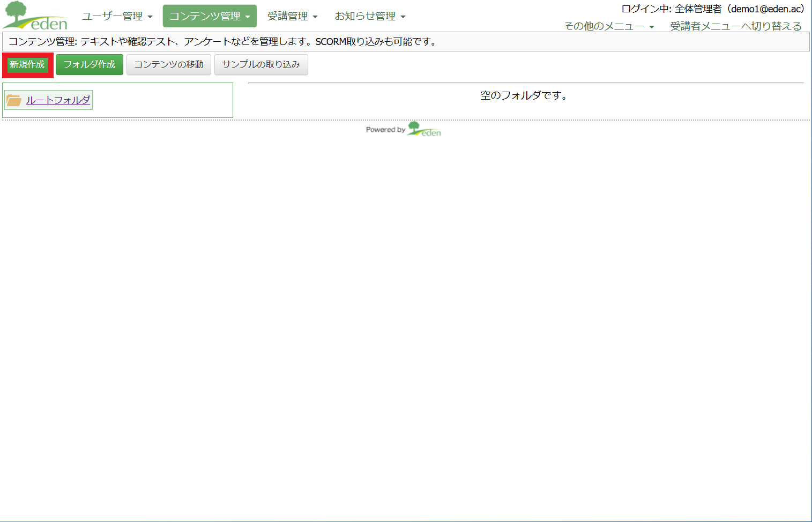
Task: Expand the 受講管理 dropdown menu
Action: click(x=293, y=16)
